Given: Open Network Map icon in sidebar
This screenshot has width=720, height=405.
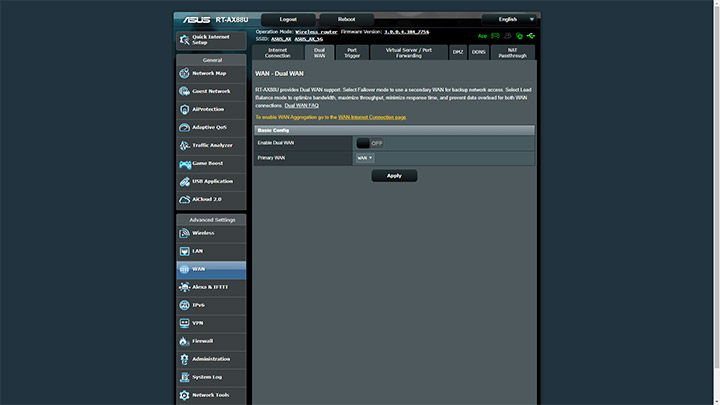Looking at the screenshot, I should [185, 73].
